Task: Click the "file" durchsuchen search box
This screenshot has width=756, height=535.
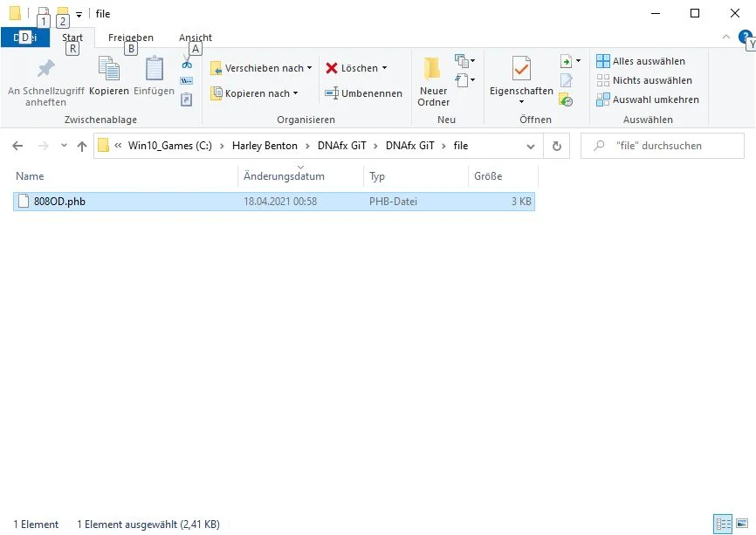Action: tap(663, 146)
